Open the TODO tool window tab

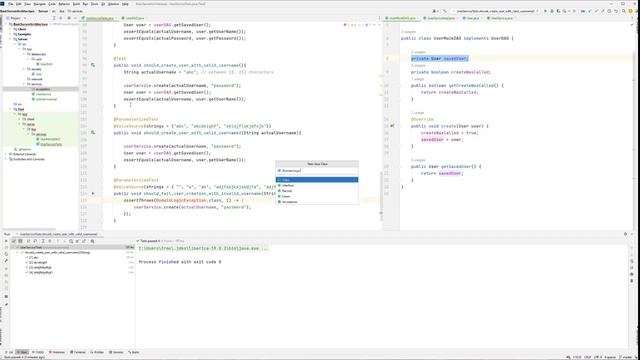click(38, 352)
